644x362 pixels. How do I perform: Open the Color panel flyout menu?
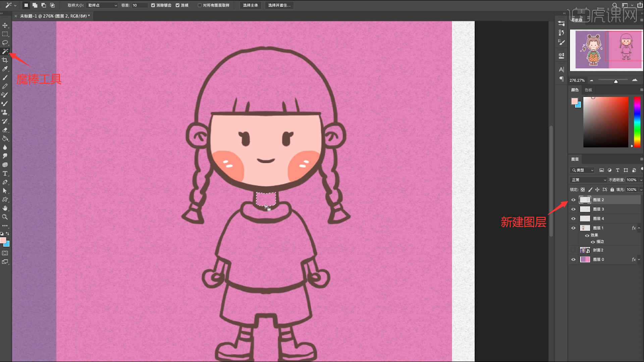[x=641, y=90]
